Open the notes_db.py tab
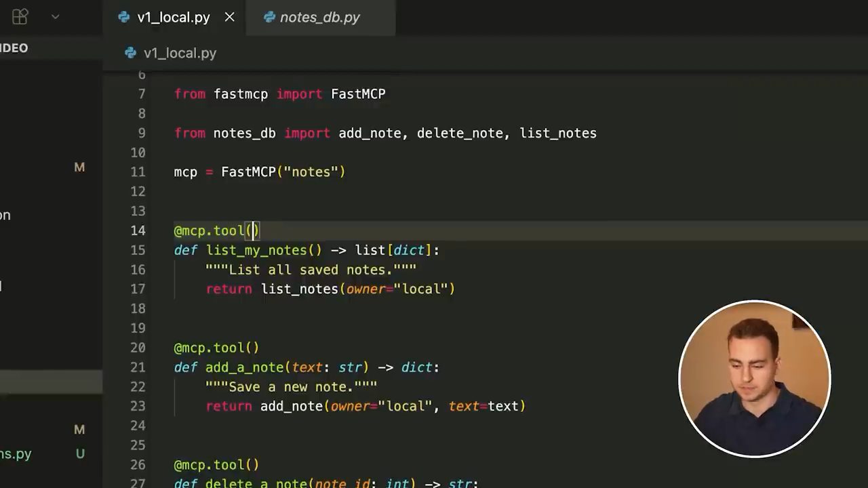This screenshot has height=488, width=868. coord(320,18)
